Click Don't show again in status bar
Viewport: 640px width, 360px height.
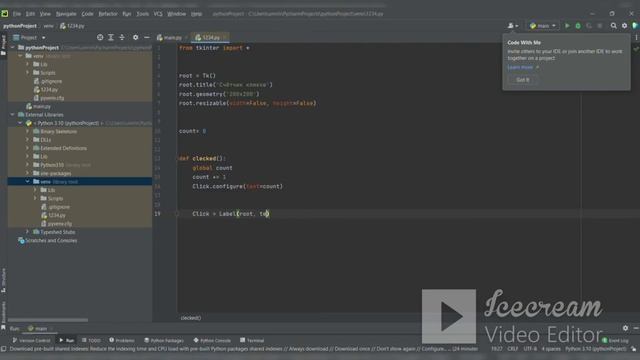pos(395,349)
